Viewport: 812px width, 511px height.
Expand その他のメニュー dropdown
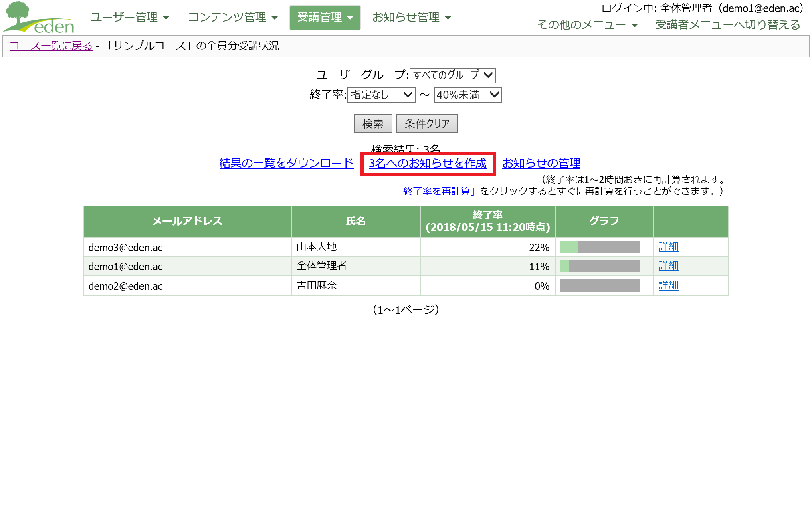(587, 25)
